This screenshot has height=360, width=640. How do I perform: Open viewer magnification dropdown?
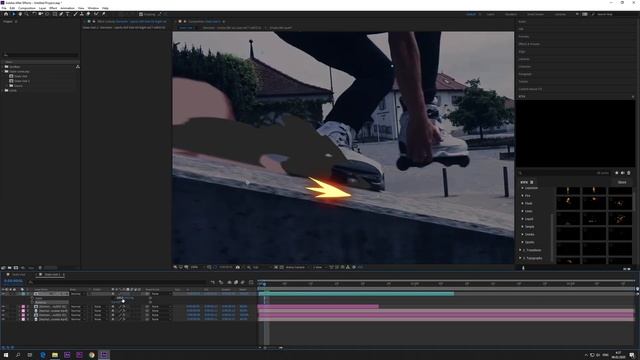196,267
